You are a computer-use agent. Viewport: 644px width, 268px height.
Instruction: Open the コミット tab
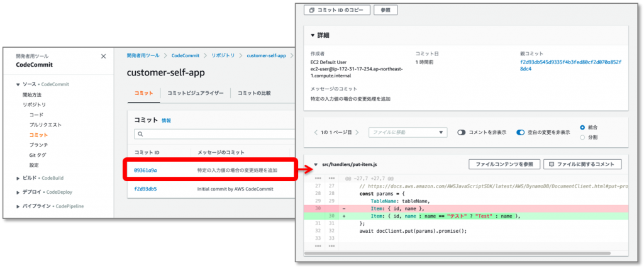click(144, 93)
